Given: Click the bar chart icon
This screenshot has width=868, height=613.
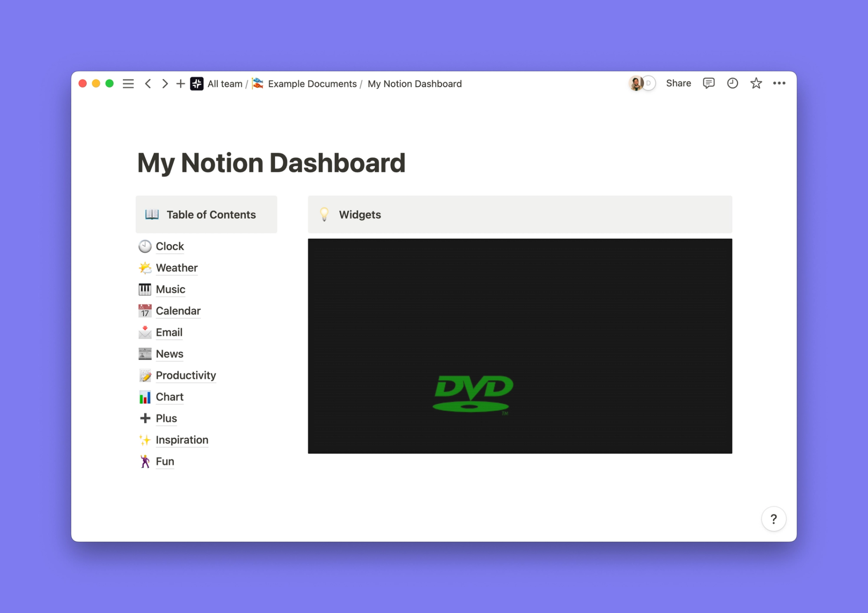Looking at the screenshot, I should tap(145, 397).
